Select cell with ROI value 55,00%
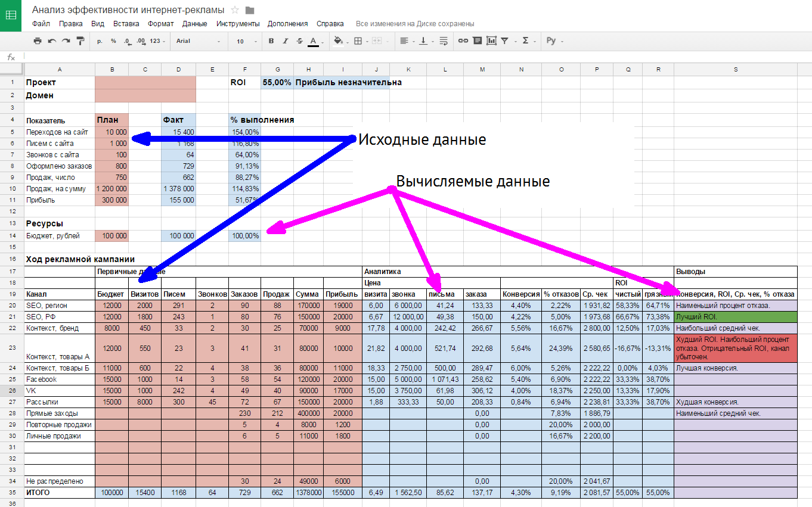Viewport: 812px width, 507px height. pyautogui.click(x=277, y=82)
